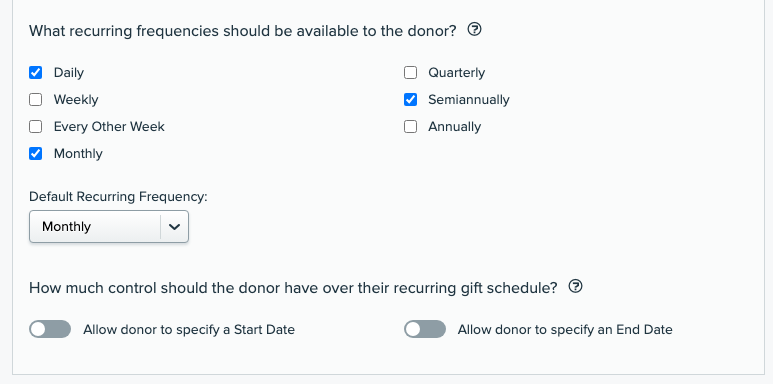Enable the Annually frequency checkbox
The width and height of the screenshot is (773, 384).
(x=410, y=127)
